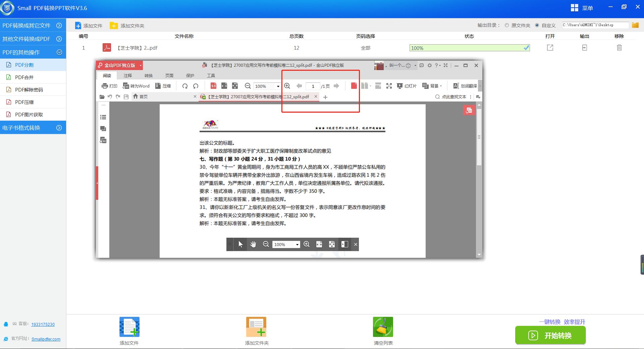Click zoom in magnifier in viewer toolbar
644x349 pixels.
(287, 86)
